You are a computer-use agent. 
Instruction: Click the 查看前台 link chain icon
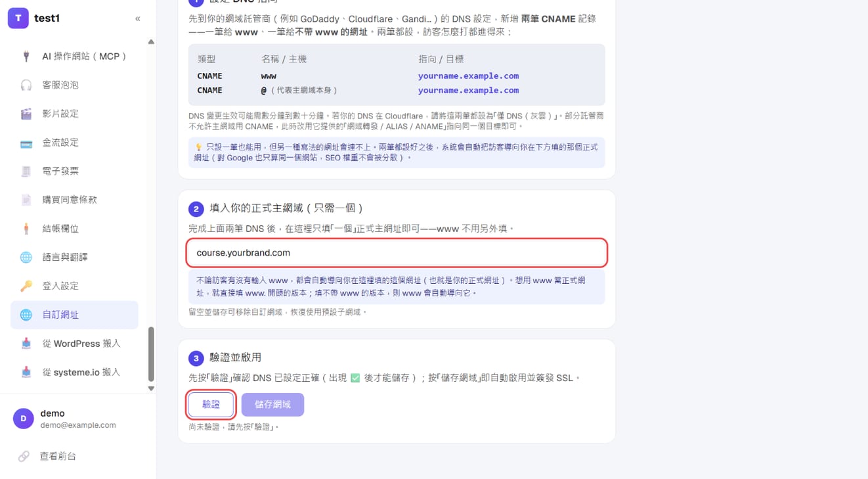[x=24, y=456]
